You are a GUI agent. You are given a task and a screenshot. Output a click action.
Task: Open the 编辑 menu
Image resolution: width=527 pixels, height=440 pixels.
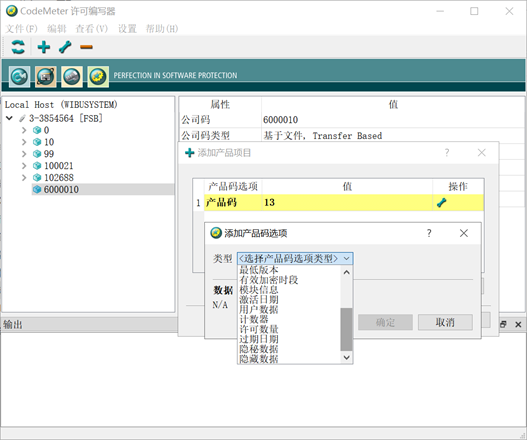[56, 29]
